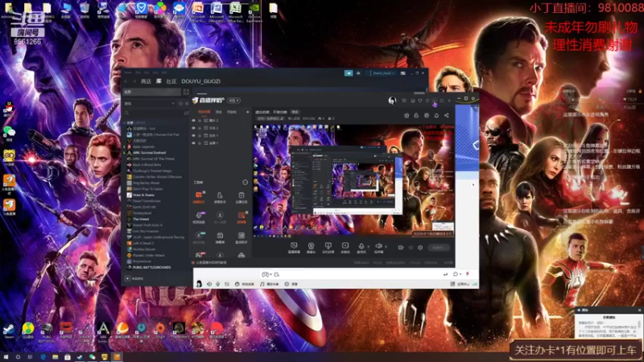
Task: Add new scene with plus icon
Action: (248, 112)
